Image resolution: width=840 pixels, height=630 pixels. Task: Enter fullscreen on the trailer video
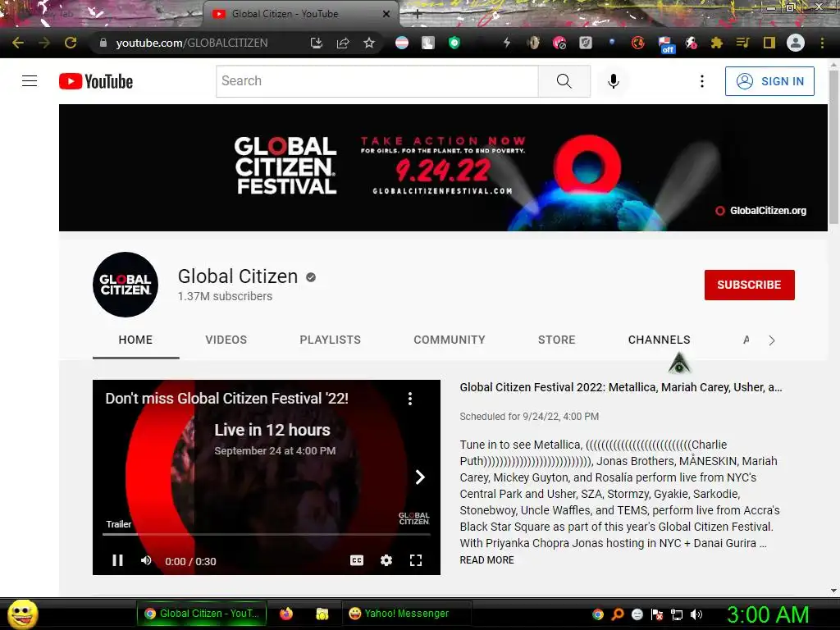(x=416, y=560)
